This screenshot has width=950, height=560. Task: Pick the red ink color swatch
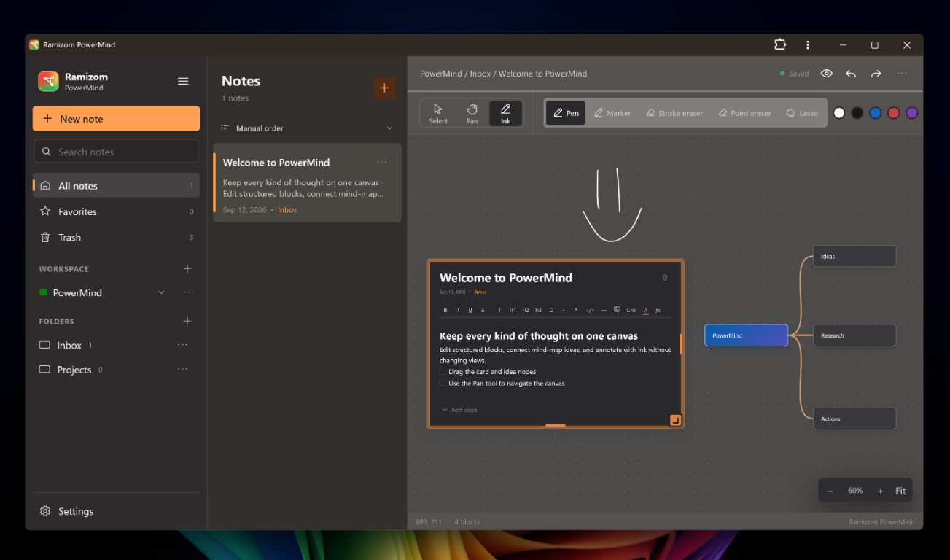click(894, 113)
